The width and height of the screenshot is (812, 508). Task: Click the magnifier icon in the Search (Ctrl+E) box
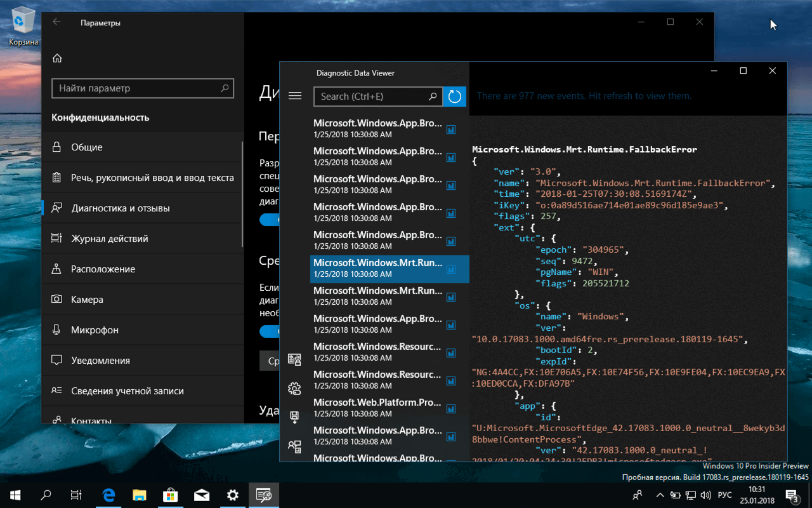point(433,97)
